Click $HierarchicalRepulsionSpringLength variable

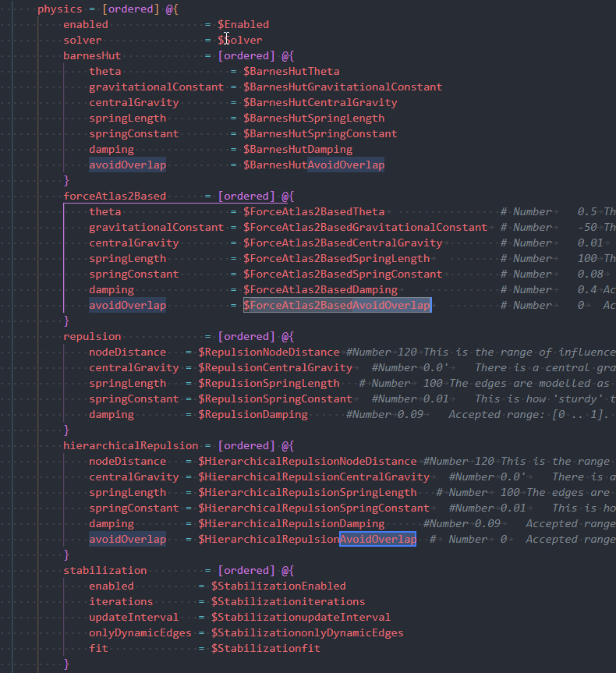307,492
